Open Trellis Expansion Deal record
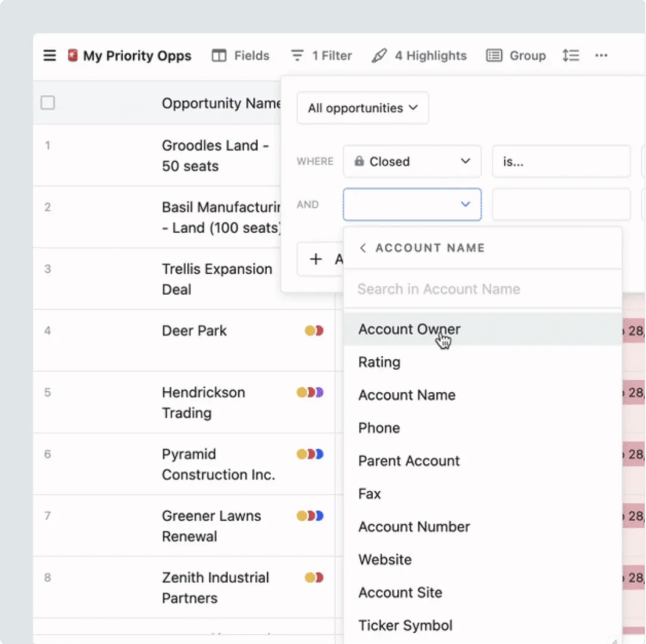This screenshot has width=646, height=644. click(x=217, y=279)
